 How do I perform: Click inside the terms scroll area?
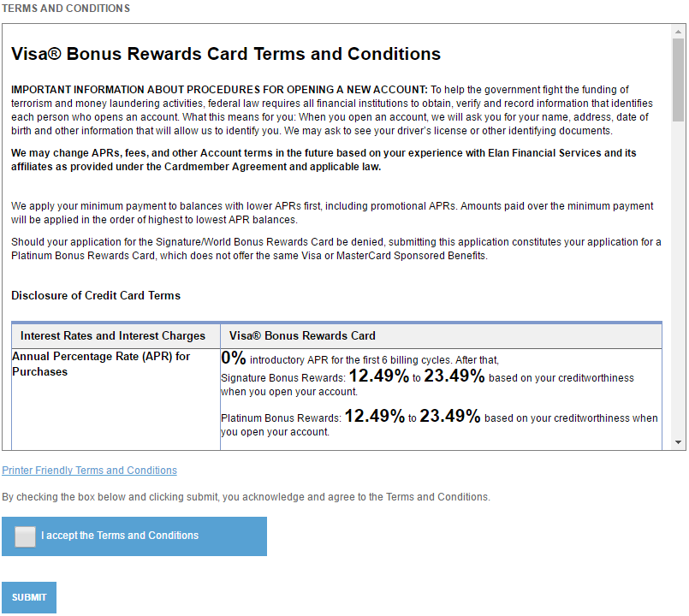pos(342,214)
